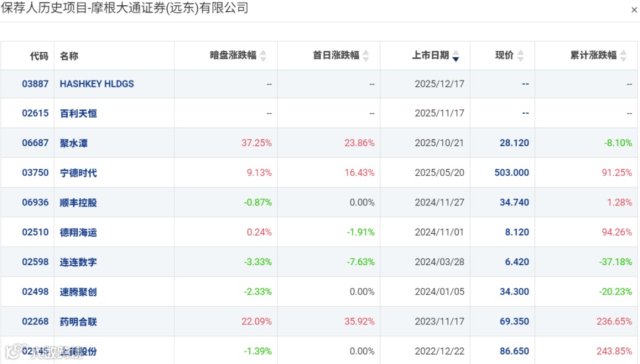This screenshot has height=364, width=640.
Task: Open 顺丰控股 stock page
Action: coord(78,202)
